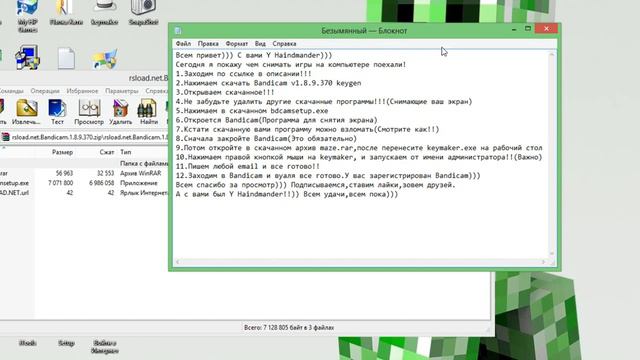The width and height of the screenshot is (640, 360).
Task: Click the Удалить toolbar icon in WinRAR
Action: pyautogui.click(x=120, y=112)
